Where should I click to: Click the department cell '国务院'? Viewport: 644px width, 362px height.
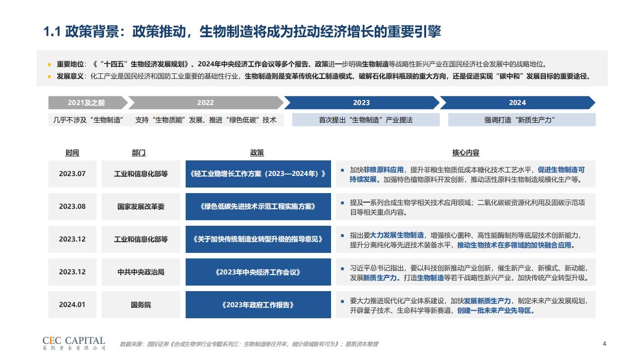141,305
